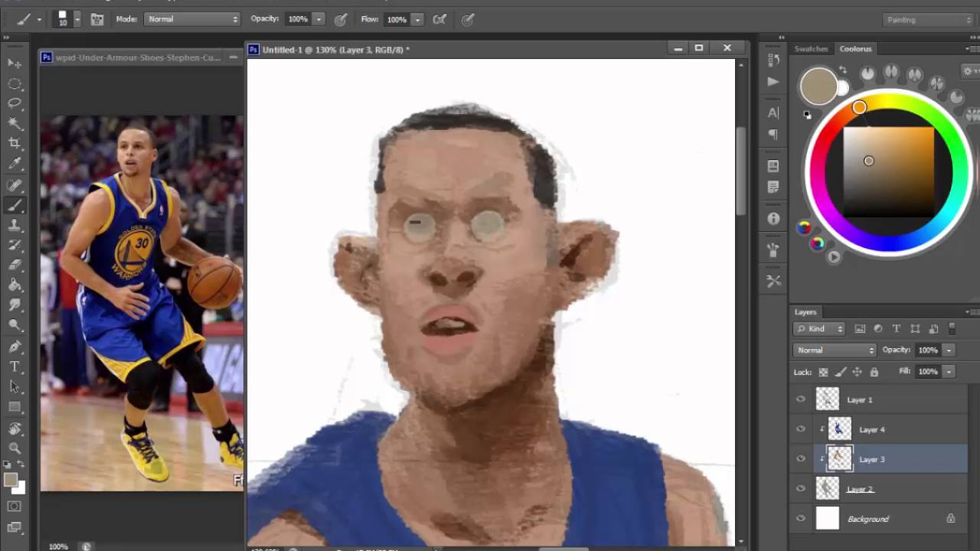Click the Layers panel tab
Viewport: 980px width, 551px height.
pyautogui.click(x=805, y=312)
